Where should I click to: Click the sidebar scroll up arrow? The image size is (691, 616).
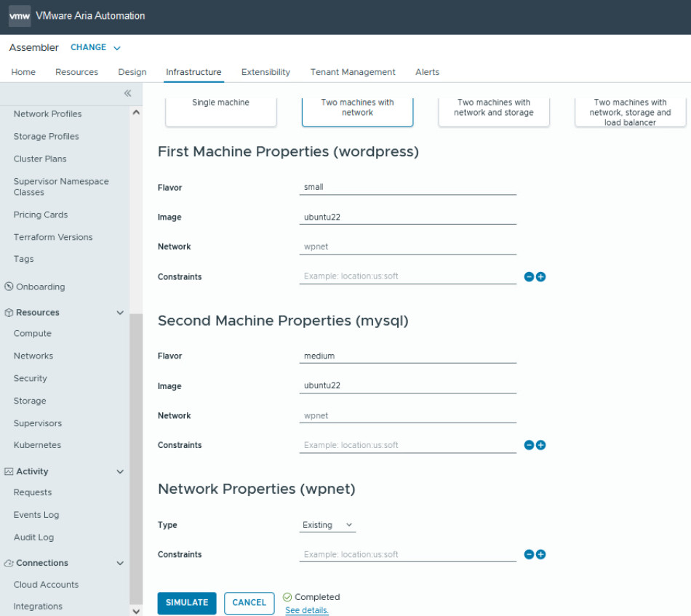[136, 112]
